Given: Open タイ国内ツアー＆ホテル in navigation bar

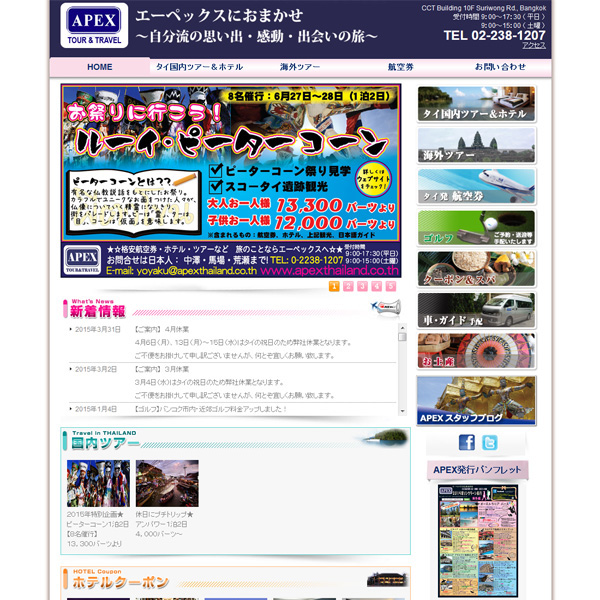Looking at the screenshot, I should (199, 67).
